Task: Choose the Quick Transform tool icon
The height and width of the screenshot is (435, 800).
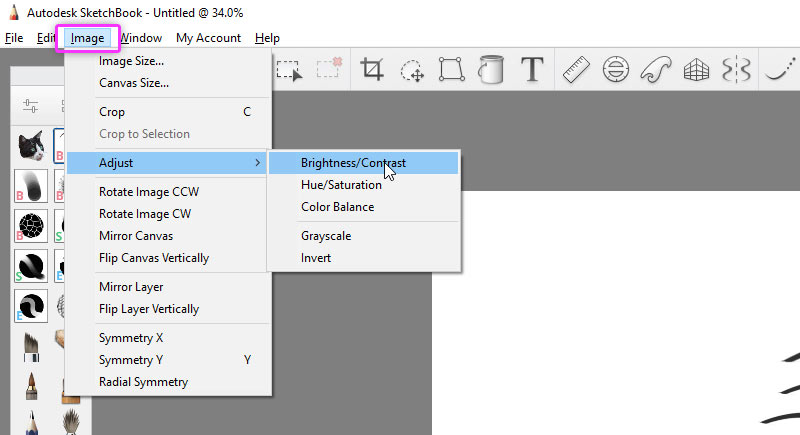Action: (x=412, y=70)
